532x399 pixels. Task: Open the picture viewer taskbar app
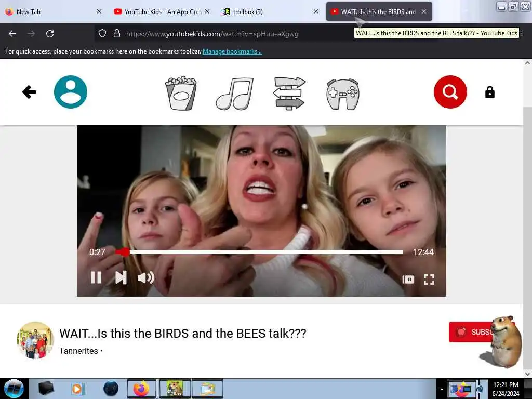[207, 389]
